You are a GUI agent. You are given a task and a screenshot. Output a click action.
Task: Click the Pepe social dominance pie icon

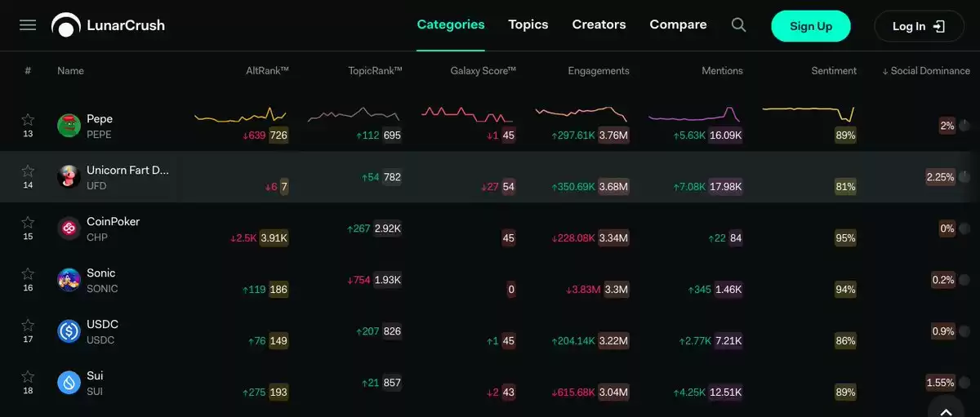point(964,126)
